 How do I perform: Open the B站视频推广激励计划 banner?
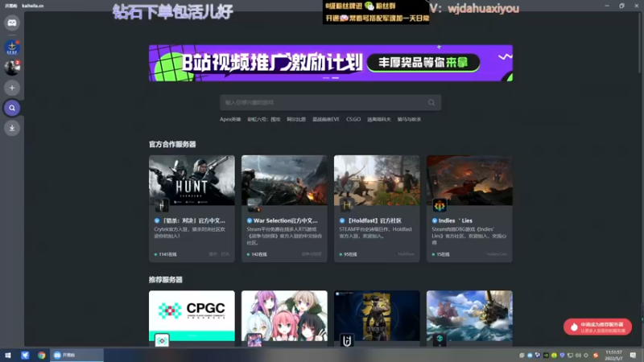click(331, 63)
